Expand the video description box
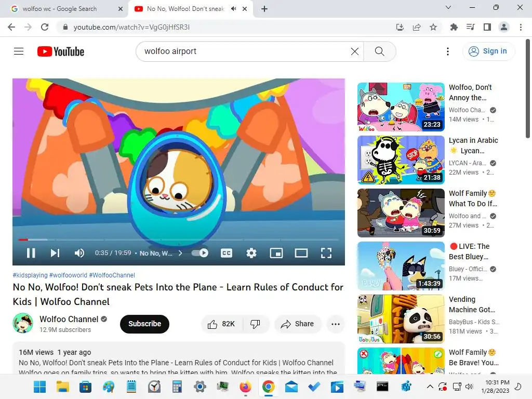The image size is (532, 399). click(x=179, y=358)
